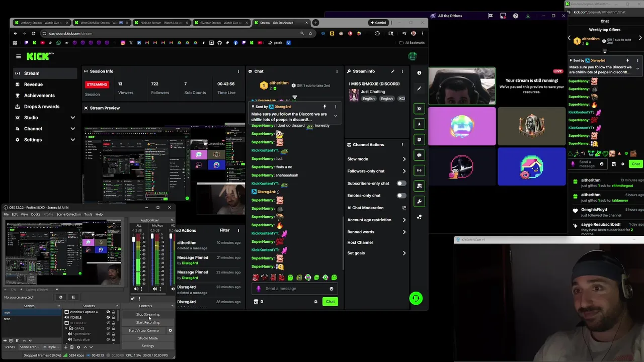
Task: Expand the pinned message in dashboard chat
Action: click(x=336, y=116)
